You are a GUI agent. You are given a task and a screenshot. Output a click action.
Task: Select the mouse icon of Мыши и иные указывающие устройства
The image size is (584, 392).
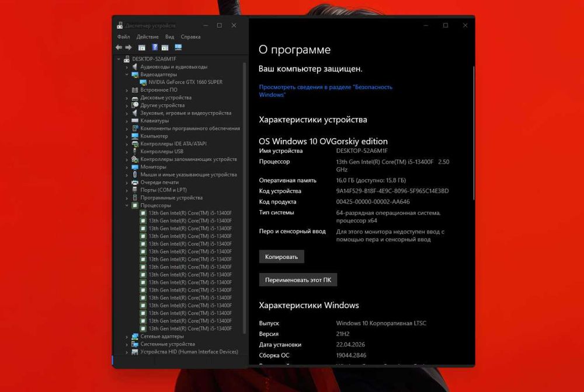[x=135, y=174]
